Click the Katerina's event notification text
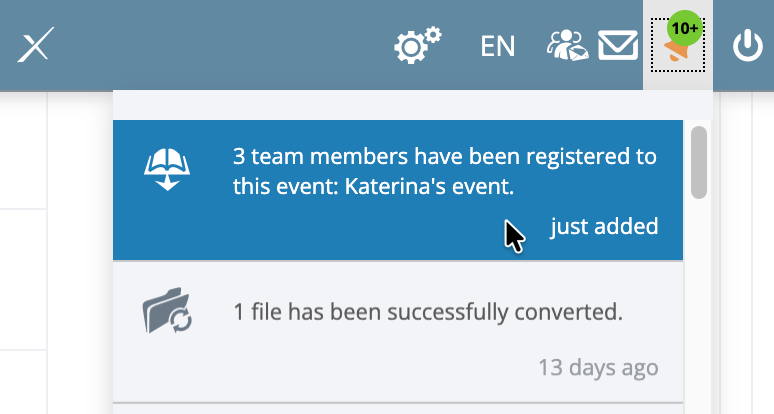The width and height of the screenshot is (774, 414). pos(445,171)
